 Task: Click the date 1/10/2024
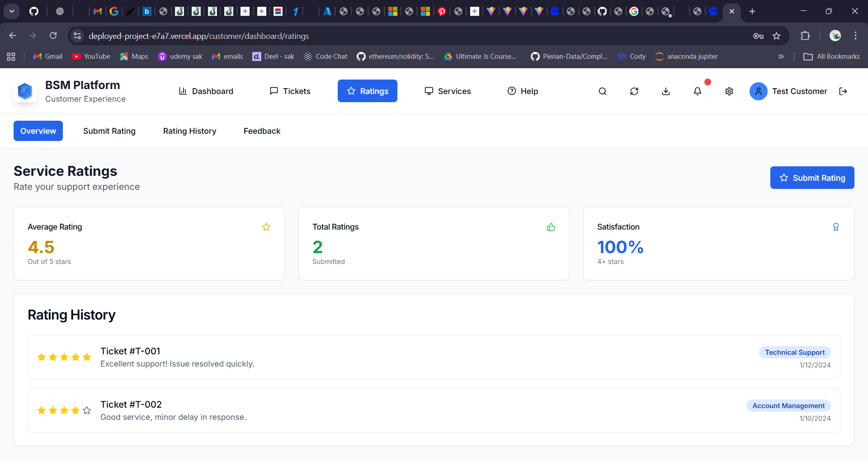coord(815,419)
